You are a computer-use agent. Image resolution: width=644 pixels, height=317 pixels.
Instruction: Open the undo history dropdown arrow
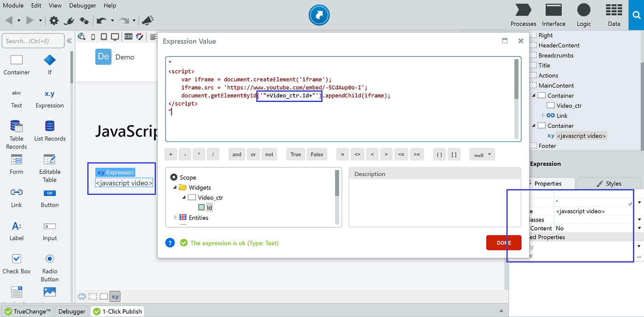113,20
